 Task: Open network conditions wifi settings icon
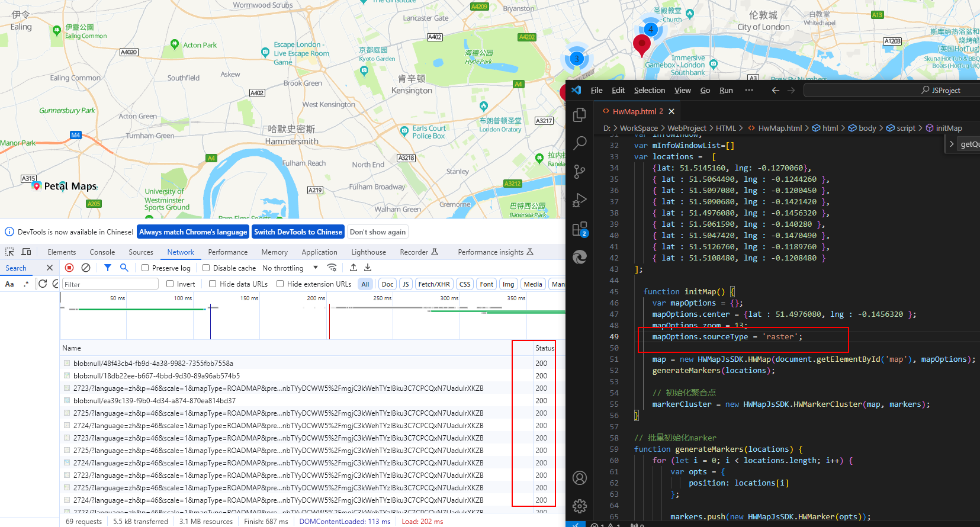coord(332,268)
